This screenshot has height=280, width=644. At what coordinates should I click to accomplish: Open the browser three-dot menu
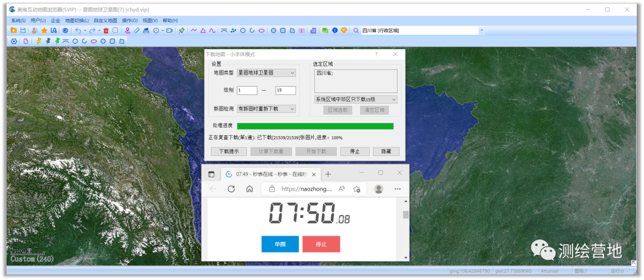pos(398,189)
